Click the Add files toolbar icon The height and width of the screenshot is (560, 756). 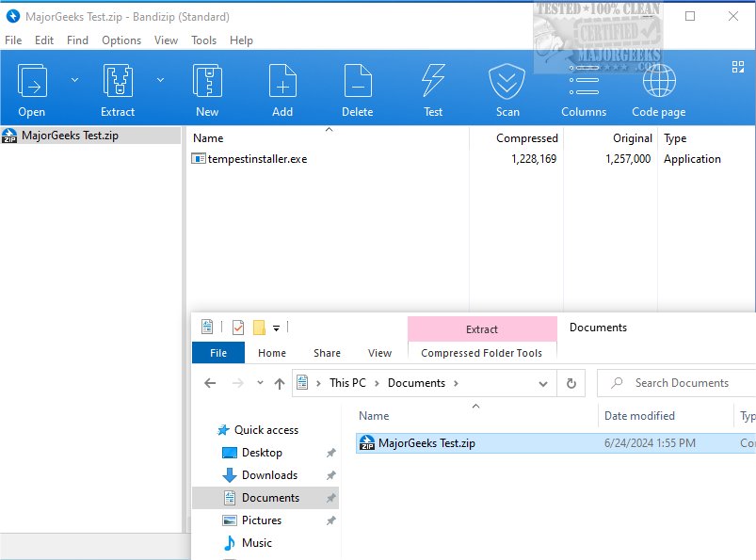click(x=282, y=82)
